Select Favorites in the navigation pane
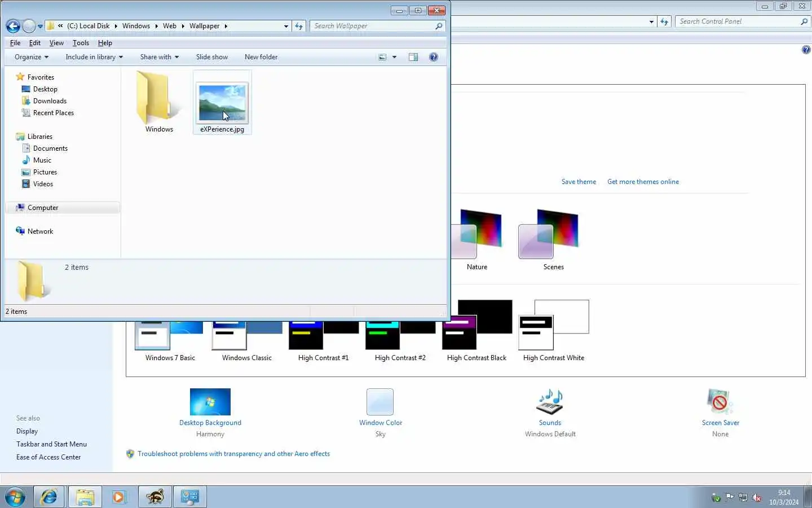This screenshot has height=508, width=812. coord(41,77)
